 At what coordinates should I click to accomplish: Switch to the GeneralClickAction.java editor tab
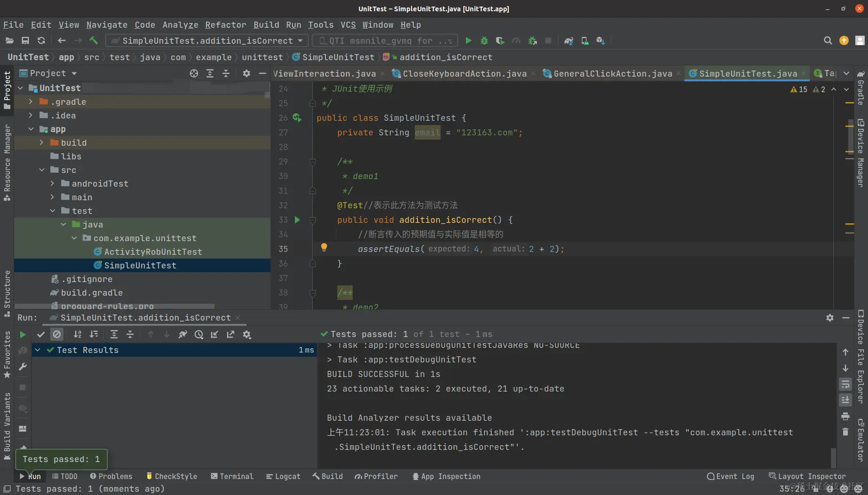(x=612, y=74)
